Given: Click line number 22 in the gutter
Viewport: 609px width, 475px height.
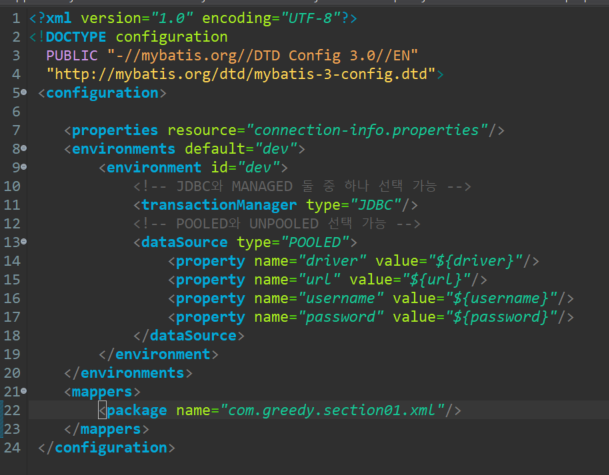Looking at the screenshot, I should [x=12, y=411].
